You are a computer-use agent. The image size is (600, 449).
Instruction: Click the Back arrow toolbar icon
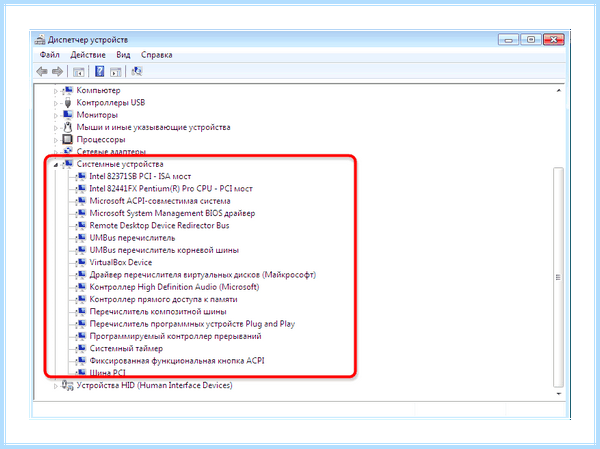pyautogui.click(x=42, y=71)
